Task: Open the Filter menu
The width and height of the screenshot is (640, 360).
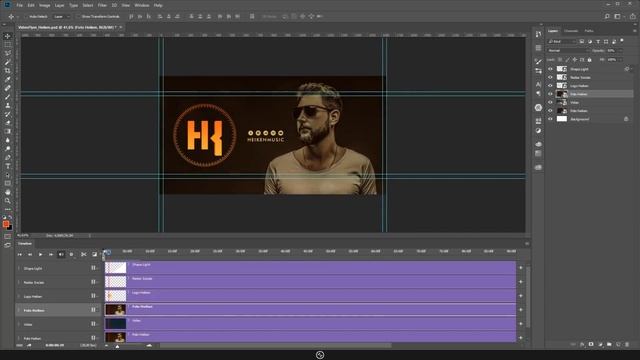Action: click(x=102, y=5)
